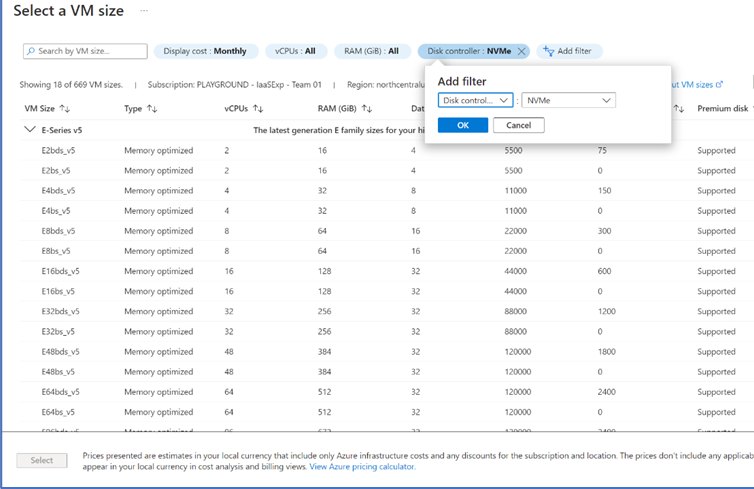Sort by vCPUs column arrows
This screenshot has width=754, height=489.
pyautogui.click(x=258, y=109)
